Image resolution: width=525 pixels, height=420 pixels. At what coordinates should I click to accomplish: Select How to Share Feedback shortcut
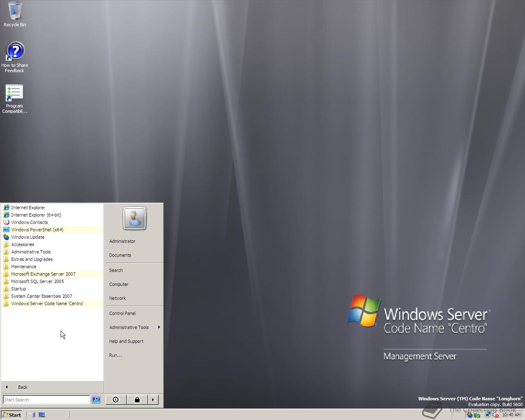click(x=15, y=57)
